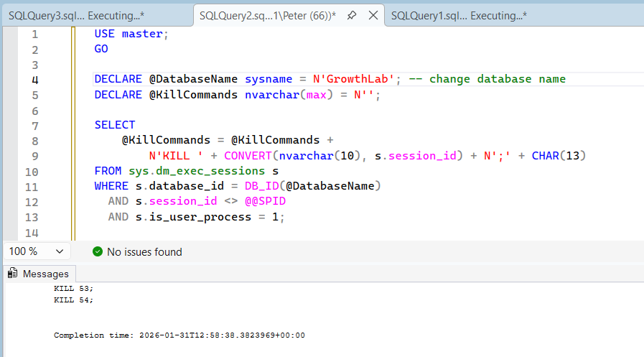This screenshot has height=357, width=644.
Task: Click the 'KILL 54;' message line
Action: coord(73,300)
